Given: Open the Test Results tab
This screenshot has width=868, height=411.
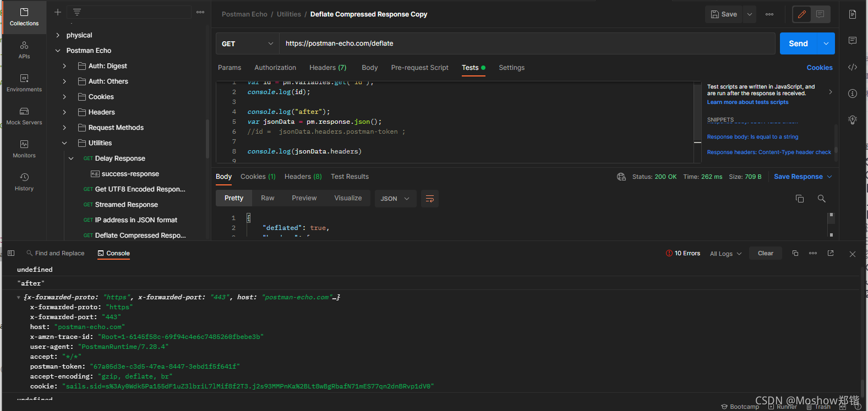Looking at the screenshot, I should coord(350,177).
